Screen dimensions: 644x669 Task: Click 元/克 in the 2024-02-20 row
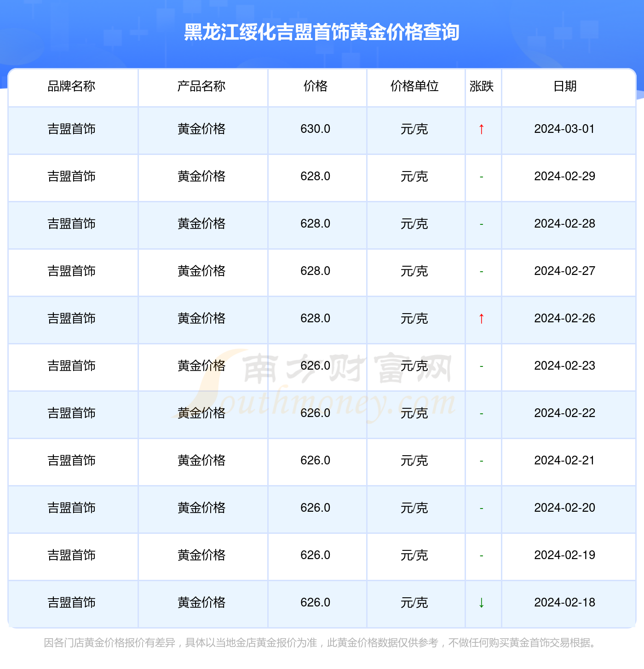[414, 508]
